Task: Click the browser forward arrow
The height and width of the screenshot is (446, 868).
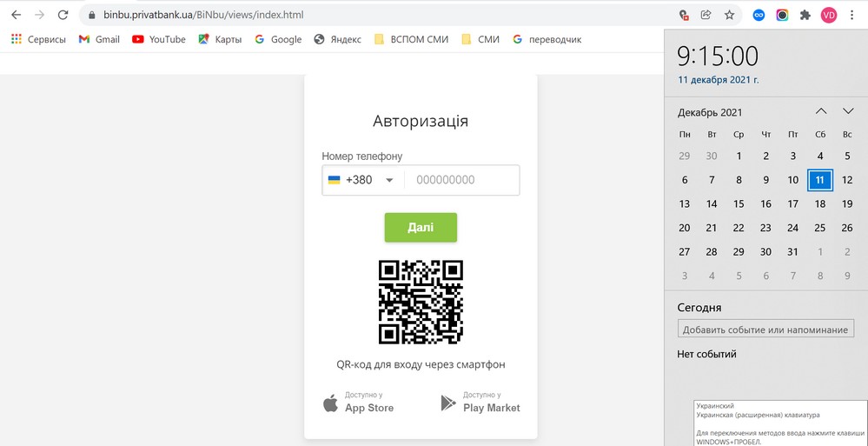Action: tap(39, 15)
